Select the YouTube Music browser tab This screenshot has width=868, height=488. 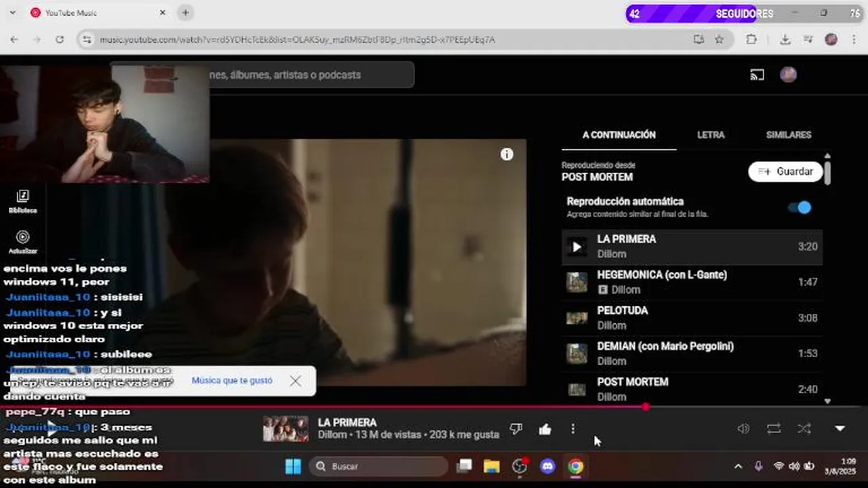click(x=98, y=13)
